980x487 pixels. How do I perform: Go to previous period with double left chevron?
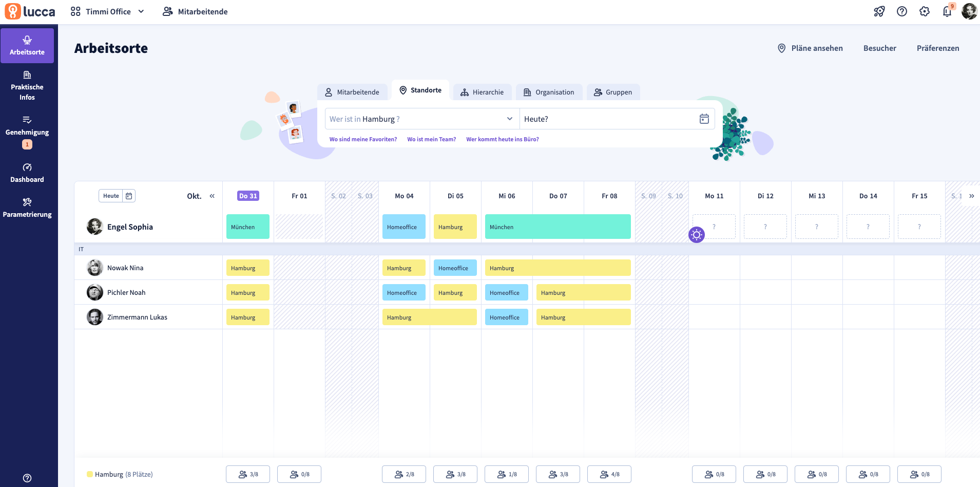(x=212, y=196)
